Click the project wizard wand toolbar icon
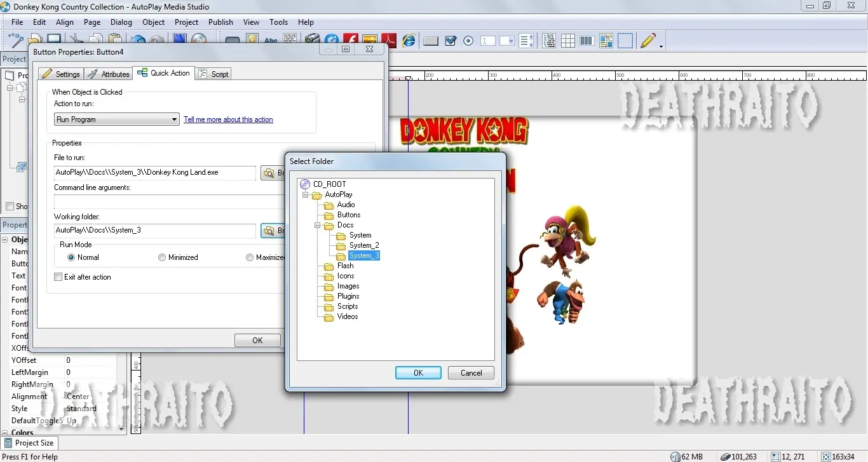 pyautogui.click(x=17, y=41)
